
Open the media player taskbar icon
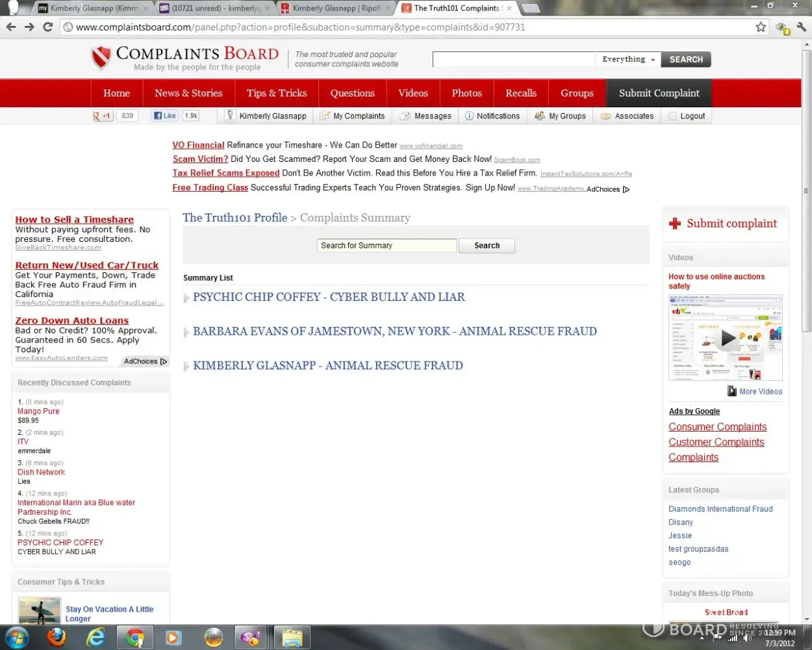[x=173, y=637]
